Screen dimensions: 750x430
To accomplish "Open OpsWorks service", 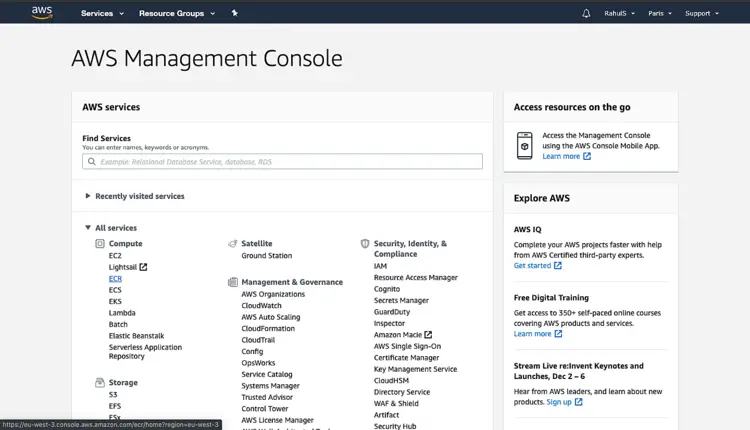I will click(x=258, y=363).
